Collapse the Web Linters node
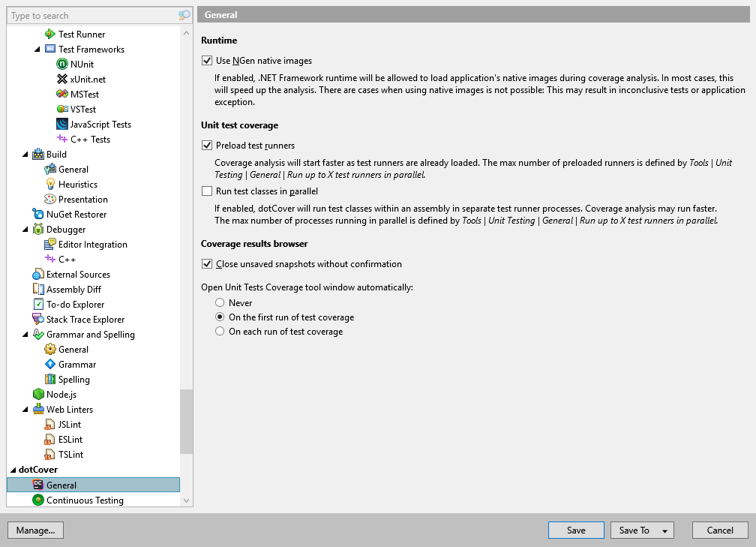756x547 pixels. (x=25, y=410)
